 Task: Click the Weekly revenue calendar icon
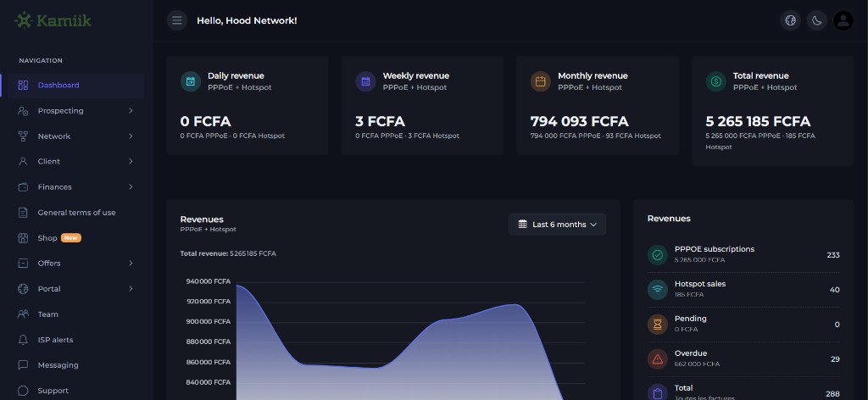tap(365, 81)
